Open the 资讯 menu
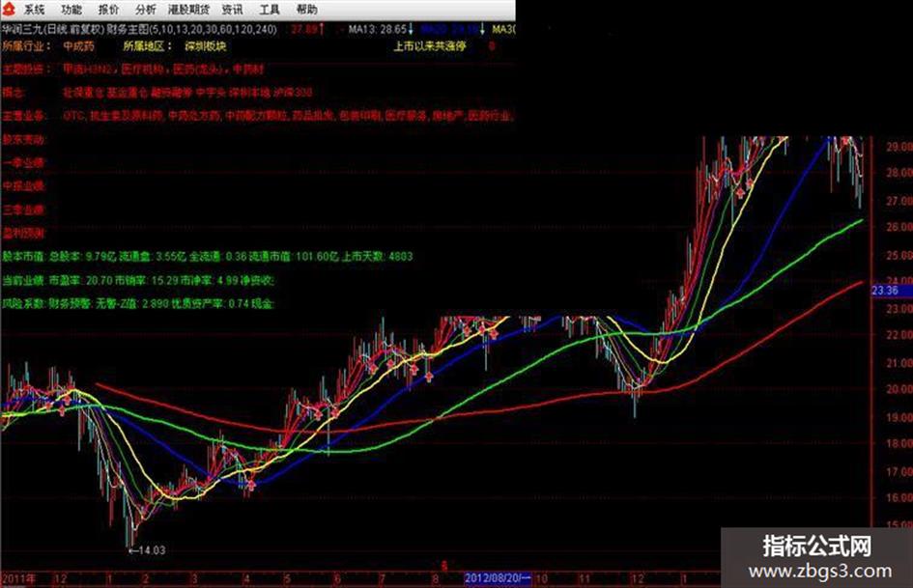The height and width of the screenshot is (588, 913). pos(232,10)
